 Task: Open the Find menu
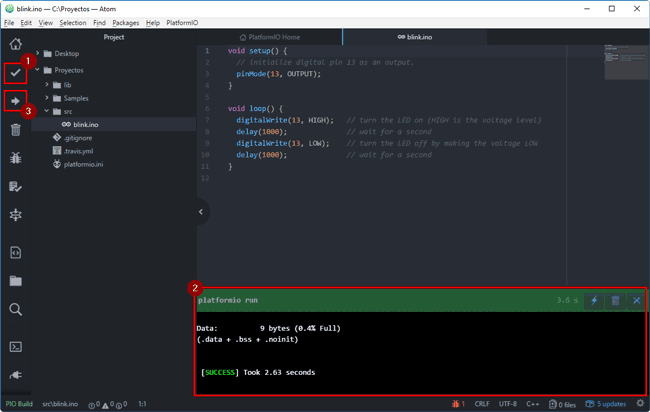(x=99, y=23)
